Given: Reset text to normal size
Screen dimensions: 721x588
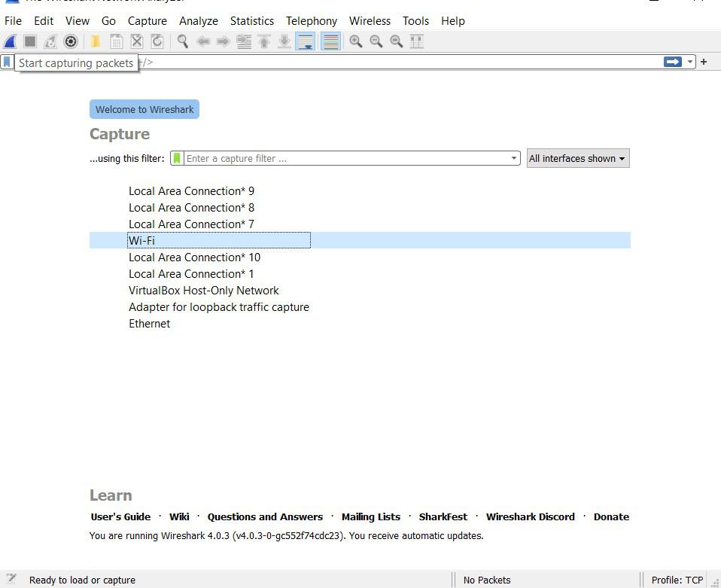Looking at the screenshot, I should [397, 41].
